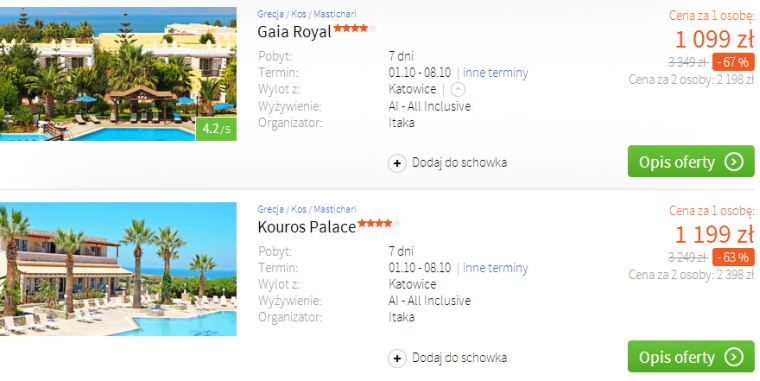This screenshot has height=381, width=760.
Task: Click the -67 % discount badge
Action: tap(733, 62)
